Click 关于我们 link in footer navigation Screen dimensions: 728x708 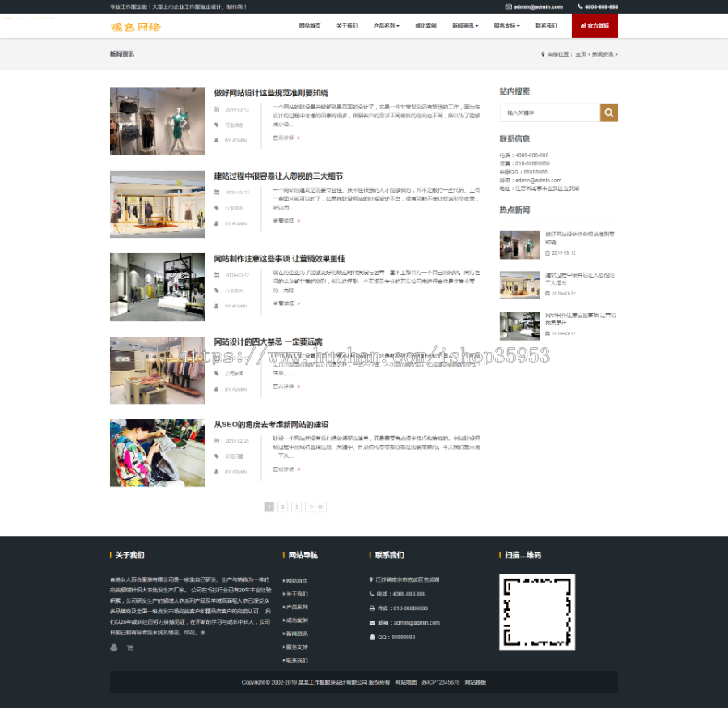point(297,594)
